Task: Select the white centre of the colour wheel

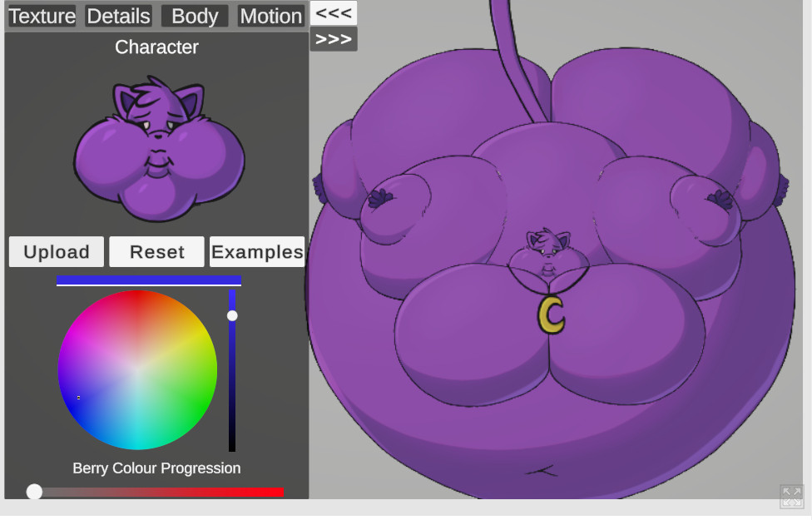Action: 137,370
